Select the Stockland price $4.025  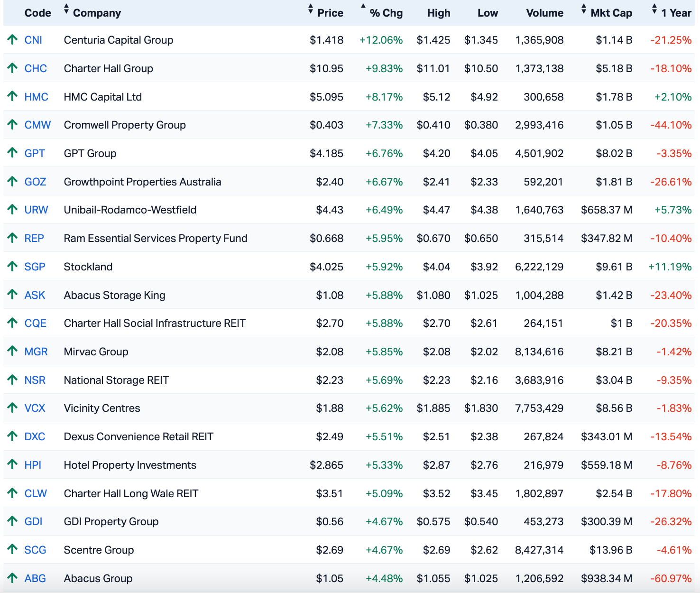pyautogui.click(x=327, y=267)
